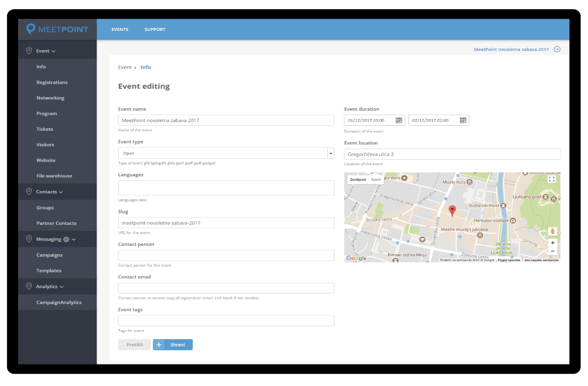Viewport: 588px width, 386px height.
Task: Open Messaging settings gear icon
Action: point(66,240)
